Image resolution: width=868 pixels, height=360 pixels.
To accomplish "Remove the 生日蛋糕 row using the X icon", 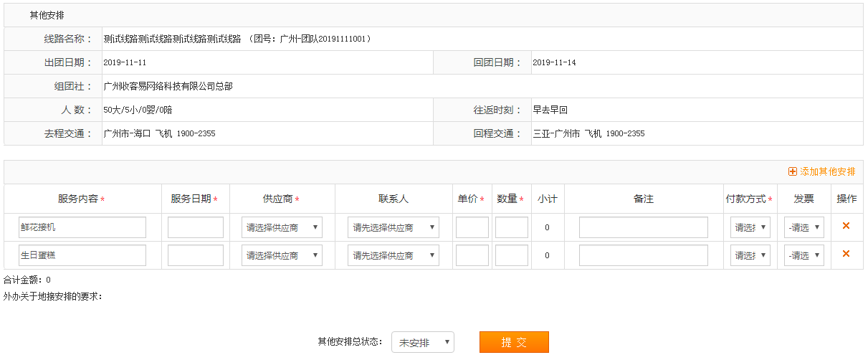I will (x=846, y=254).
